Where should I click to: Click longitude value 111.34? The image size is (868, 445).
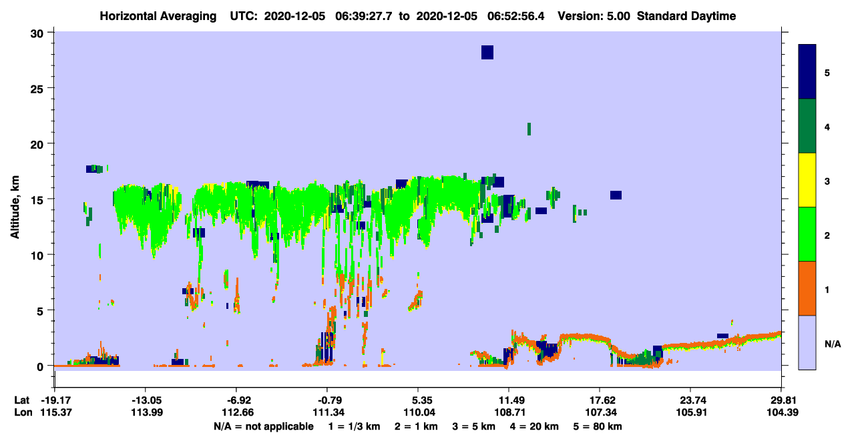(x=327, y=412)
